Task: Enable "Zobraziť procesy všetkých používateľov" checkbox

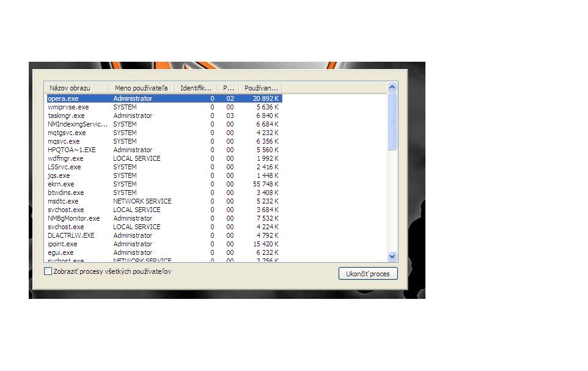Action: coord(48,271)
